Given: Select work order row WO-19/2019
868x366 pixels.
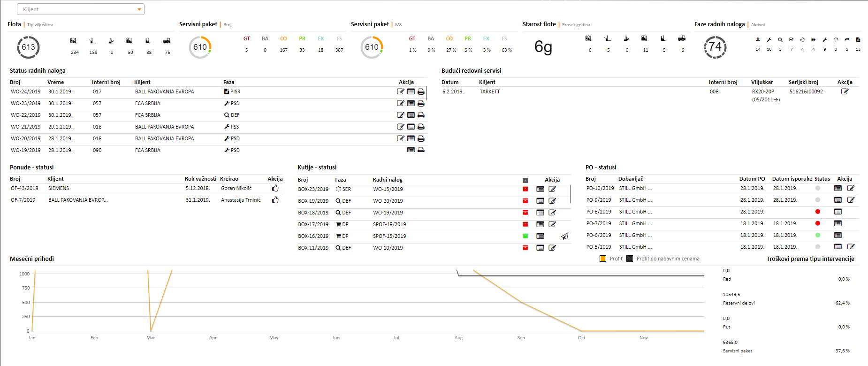Looking at the screenshot, I should point(218,150).
